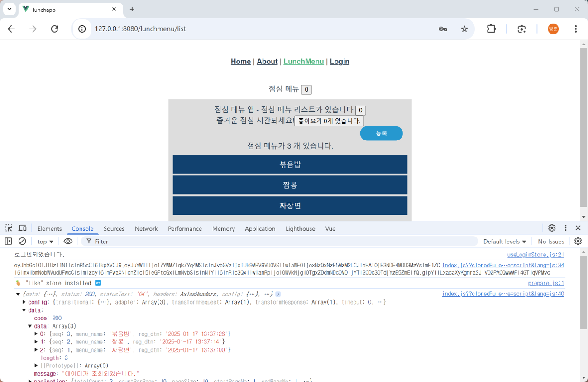View site information icon in address bar
588x382 pixels.
click(x=82, y=29)
